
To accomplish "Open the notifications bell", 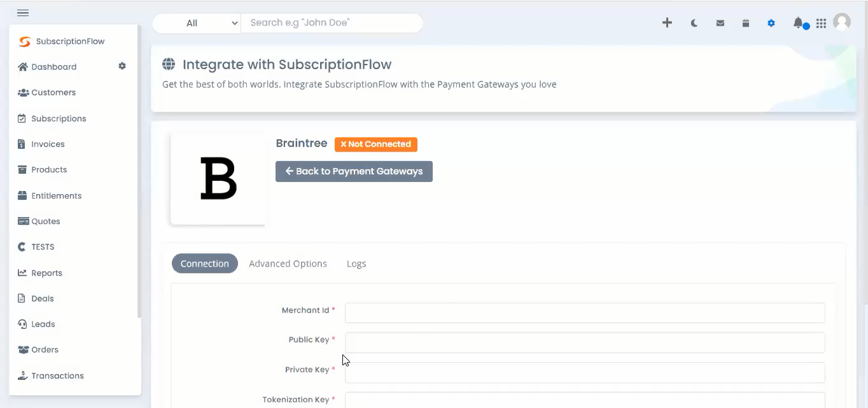I will tap(798, 23).
